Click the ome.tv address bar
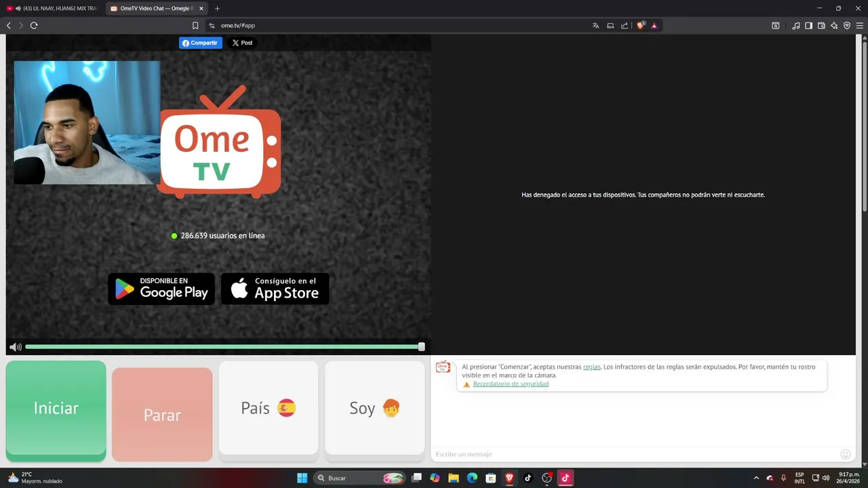Viewport: 868px width, 488px height. (x=400, y=25)
